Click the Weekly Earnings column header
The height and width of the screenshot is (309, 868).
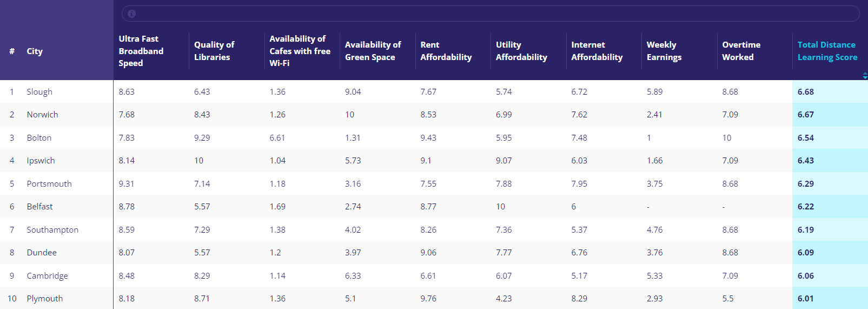coord(664,51)
